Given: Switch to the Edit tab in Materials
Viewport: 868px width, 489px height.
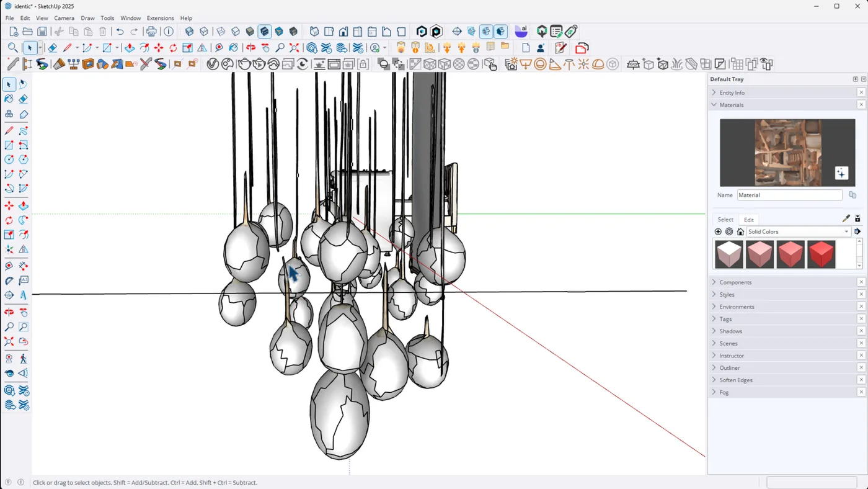Looking at the screenshot, I should click(748, 220).
